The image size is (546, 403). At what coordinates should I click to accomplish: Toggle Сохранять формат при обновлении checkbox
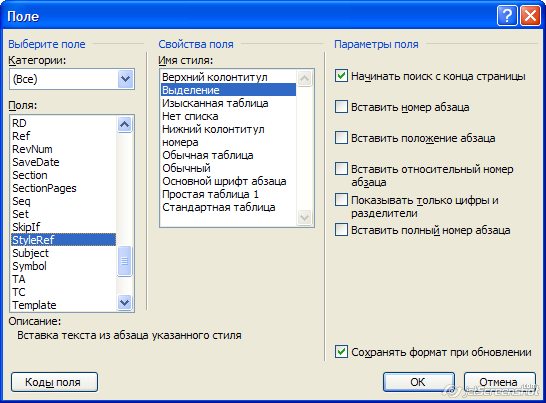(x=341, y=352)
